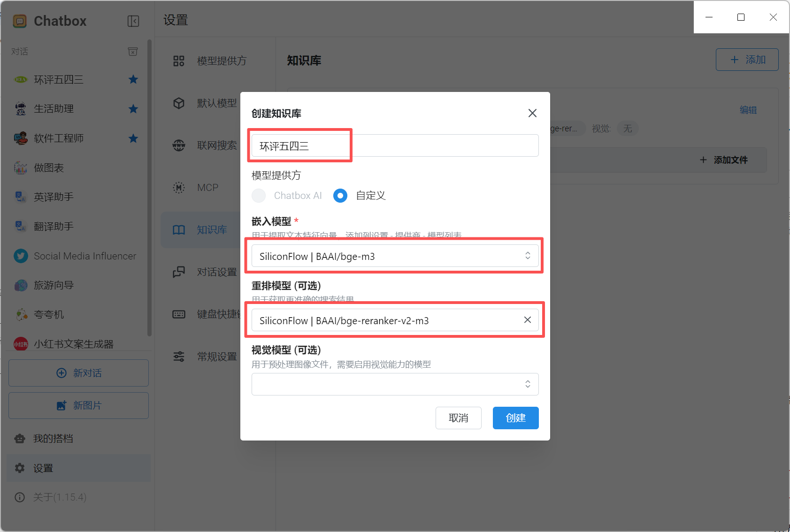Open the embedding model dropdown
790x532 pixels.
[x=394, y=256]
